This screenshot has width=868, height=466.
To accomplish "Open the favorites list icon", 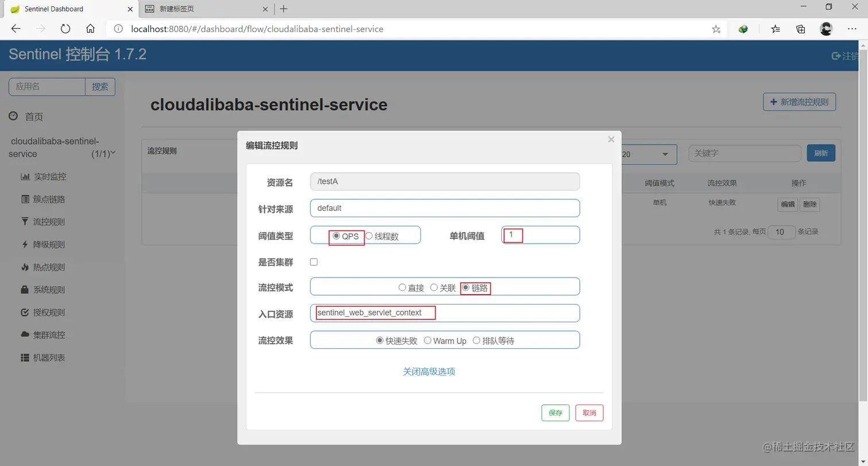I will pos(776,29).
